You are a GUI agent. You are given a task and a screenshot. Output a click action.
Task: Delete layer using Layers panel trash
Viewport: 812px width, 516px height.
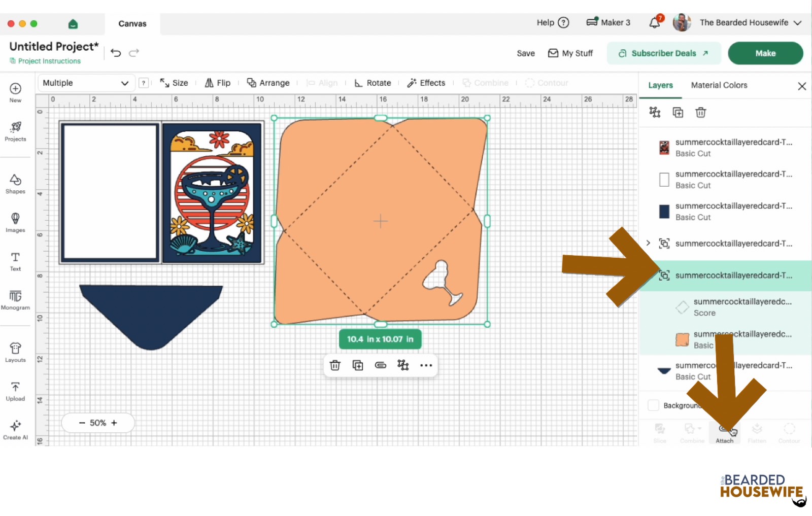[700, 112]
